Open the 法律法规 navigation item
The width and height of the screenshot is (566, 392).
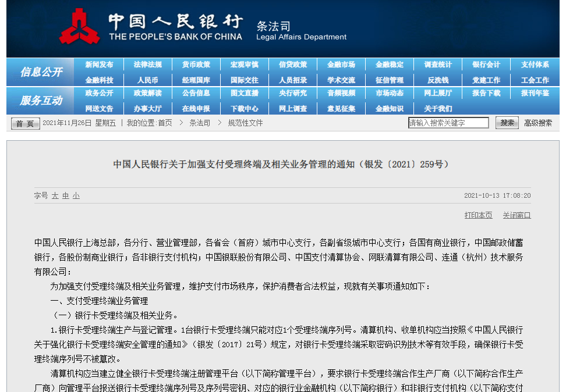coord(147,65)
